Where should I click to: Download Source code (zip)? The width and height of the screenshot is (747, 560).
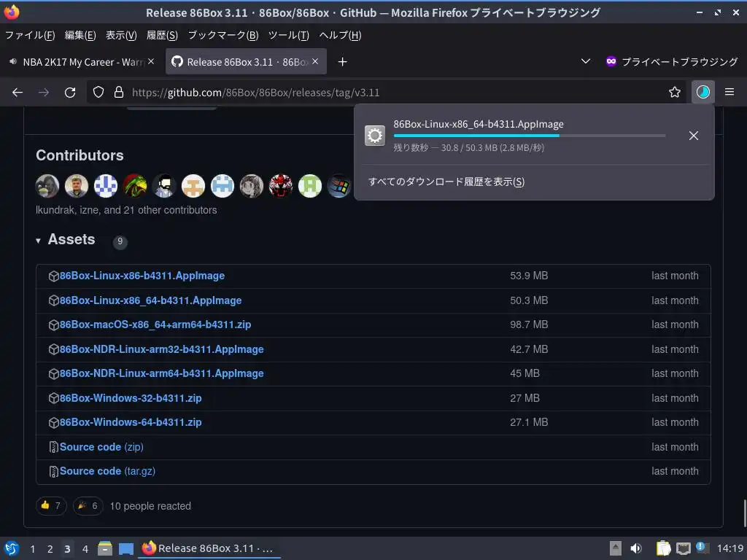pos(101,447)
